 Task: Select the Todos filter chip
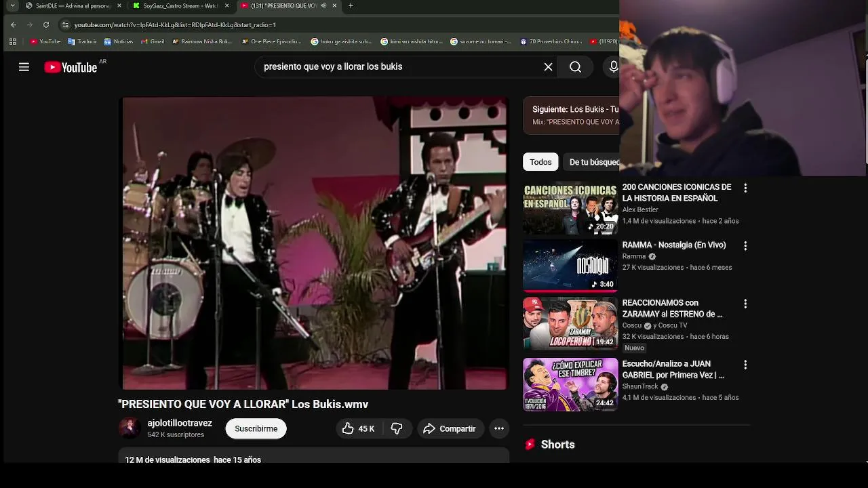[x=540, y=162]
